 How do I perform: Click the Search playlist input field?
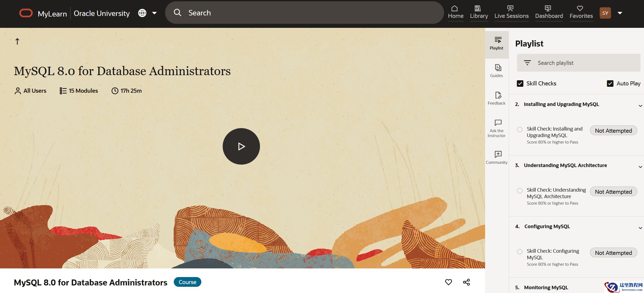click(x=579, y=63)
